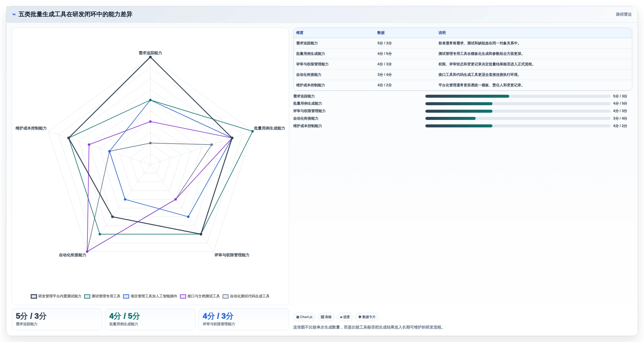Click the 自动化衔接能力 progress bar
This screenshot has height=342, width=644.
[x=518, y=118]
